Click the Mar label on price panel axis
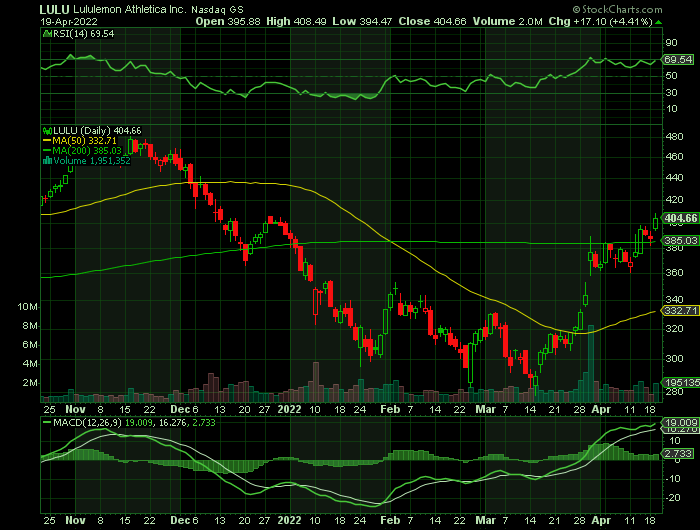 (x=486, y=409)
